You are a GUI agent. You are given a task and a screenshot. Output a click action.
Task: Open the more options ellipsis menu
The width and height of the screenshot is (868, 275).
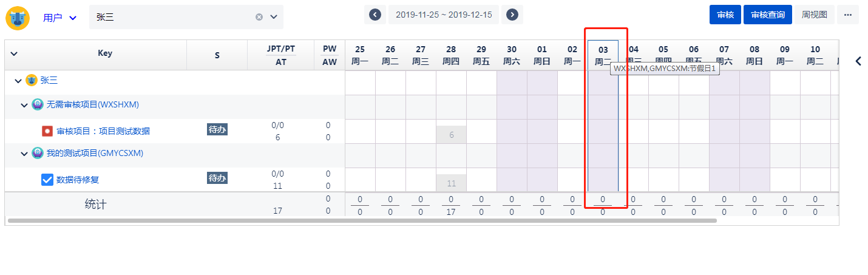[848, 15]
